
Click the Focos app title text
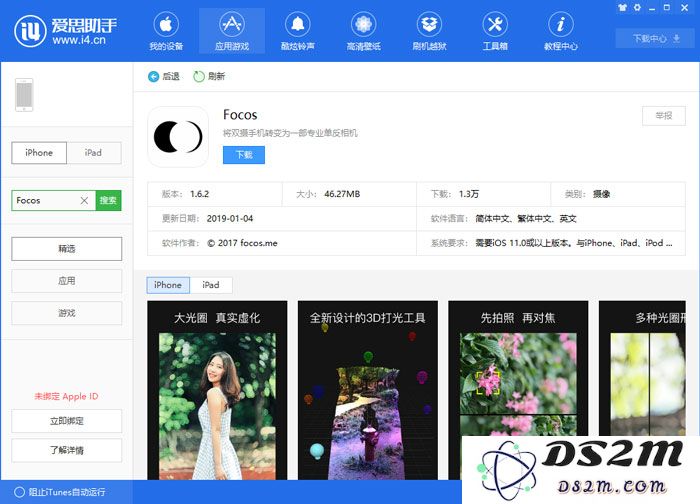tap(240, 115)
